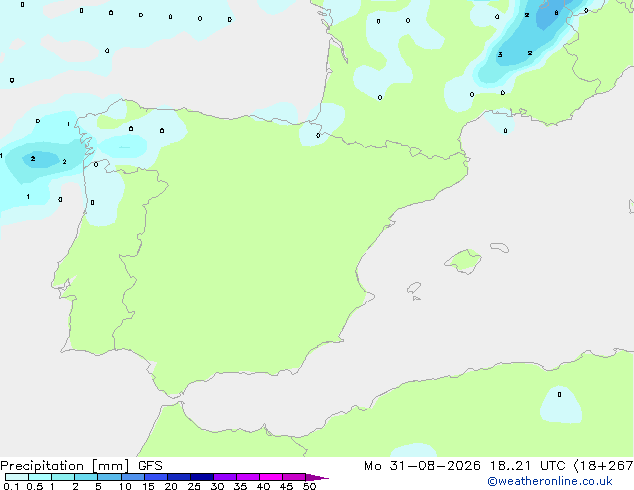Click the "(18+267" forecast offset text
This screenshot has width=634, height=490.
coord(603,466)
